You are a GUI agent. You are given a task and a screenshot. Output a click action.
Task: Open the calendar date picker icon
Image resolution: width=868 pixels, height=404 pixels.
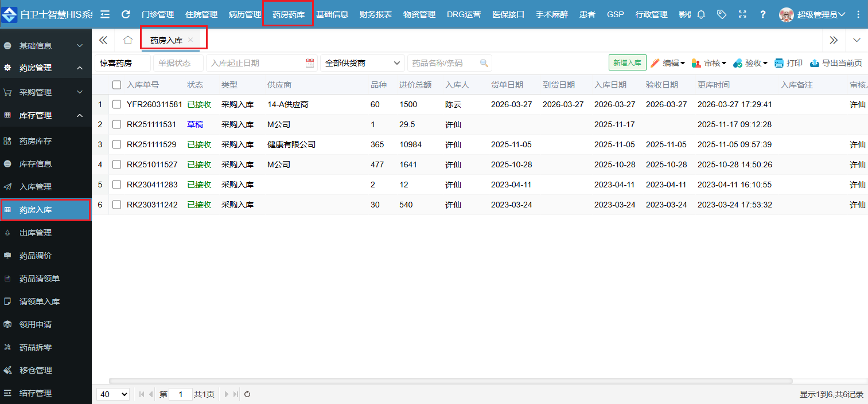tap(310, 63)
